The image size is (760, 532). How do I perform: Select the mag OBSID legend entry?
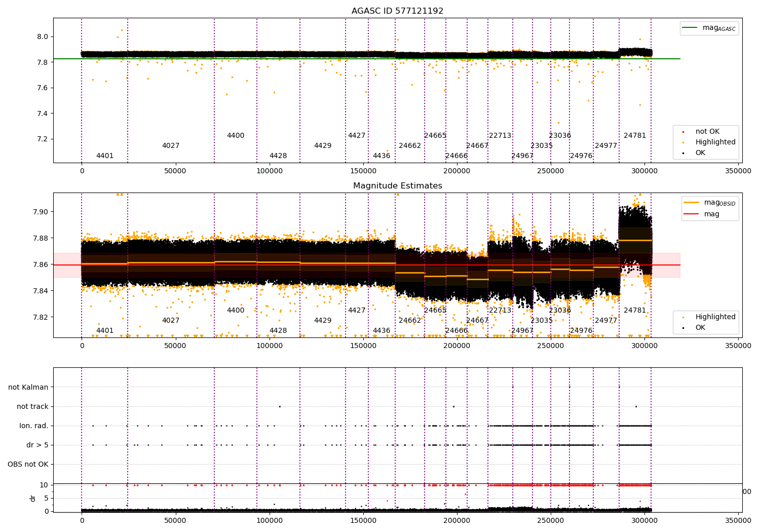pyautogui.click(x=709, y=203)
